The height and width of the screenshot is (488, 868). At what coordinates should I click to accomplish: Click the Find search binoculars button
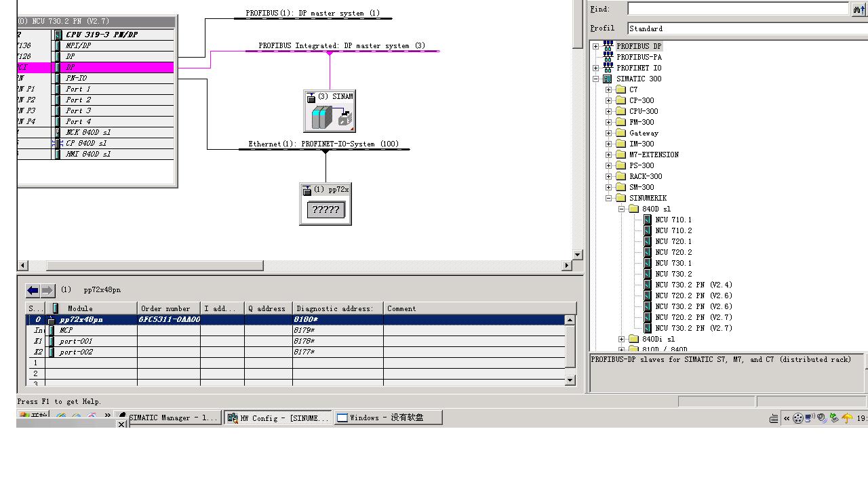[859, 9]
